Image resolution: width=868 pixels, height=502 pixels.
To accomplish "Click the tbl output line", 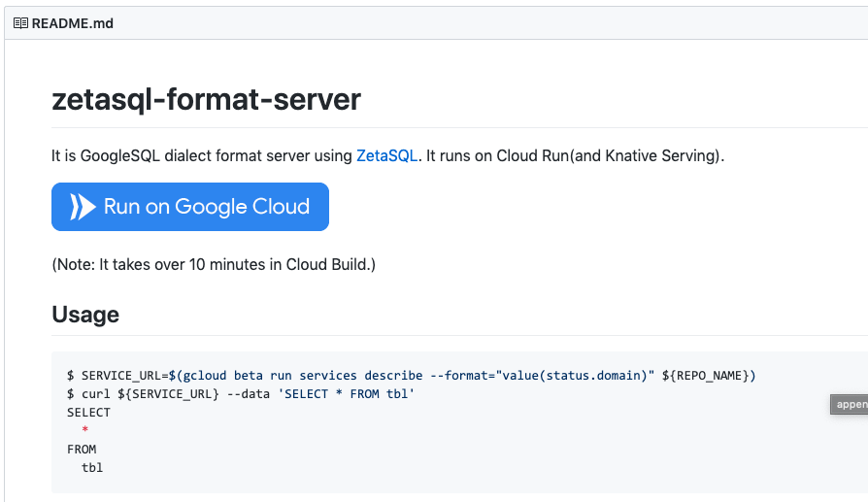I will [x=92, y=467].
